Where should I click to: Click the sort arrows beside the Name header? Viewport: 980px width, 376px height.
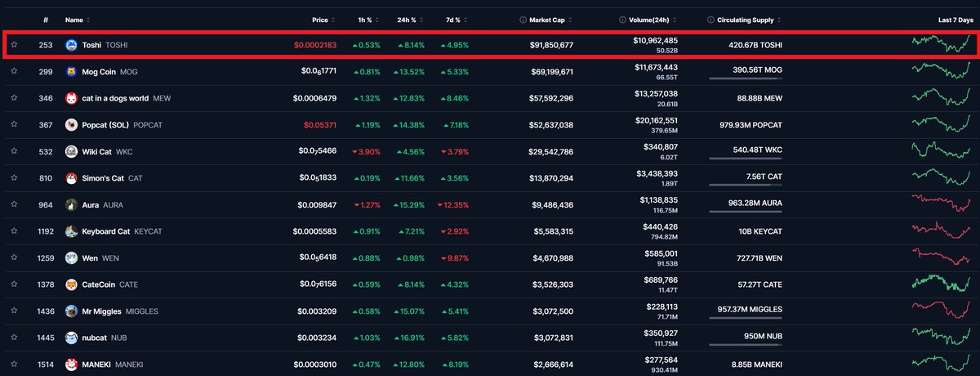[x=88, y=19]
